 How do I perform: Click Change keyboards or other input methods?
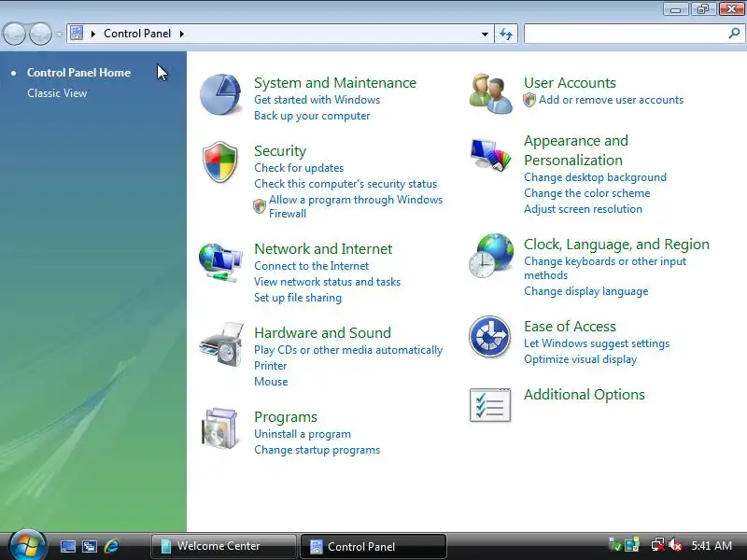(605, 268)
